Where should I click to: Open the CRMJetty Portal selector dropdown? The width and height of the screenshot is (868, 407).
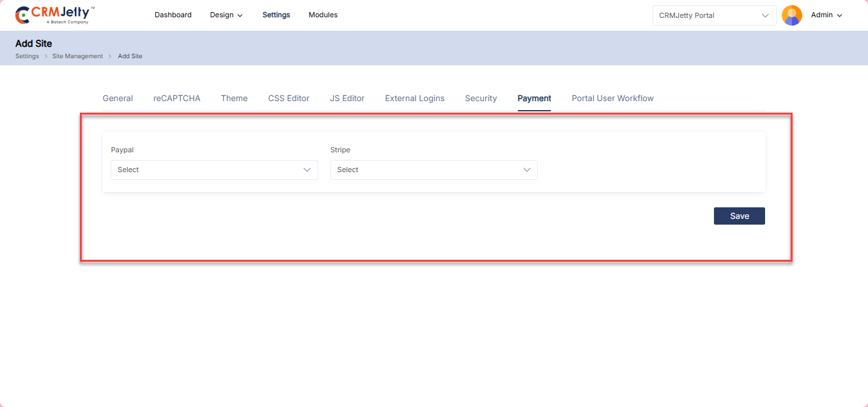[714, 15]
